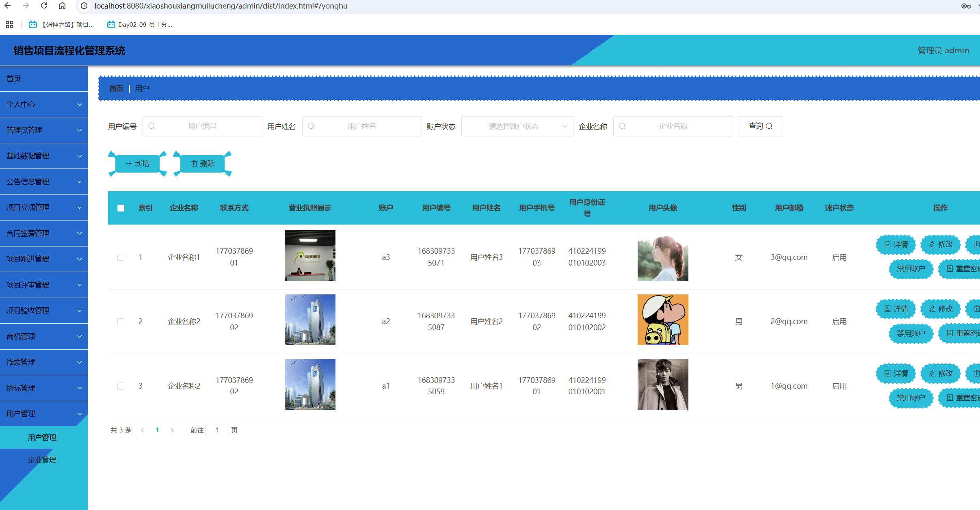Go to the next page arrow in pagination
The width and height of the screenshot is (980, 510).
point(172,430)
